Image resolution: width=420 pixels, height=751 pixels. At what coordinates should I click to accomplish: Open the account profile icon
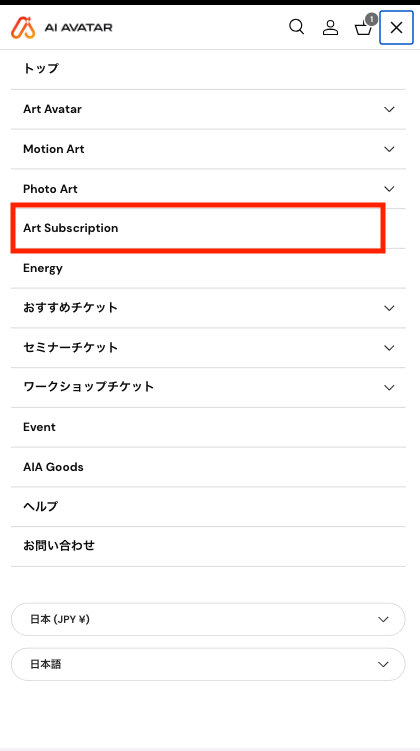[330, 27]
